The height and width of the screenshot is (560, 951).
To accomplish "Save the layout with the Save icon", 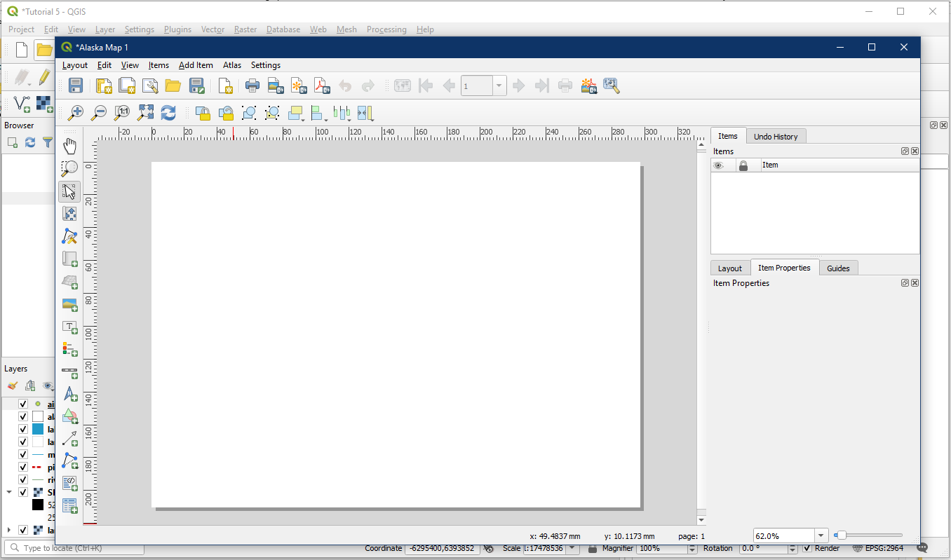I will 76,86.
